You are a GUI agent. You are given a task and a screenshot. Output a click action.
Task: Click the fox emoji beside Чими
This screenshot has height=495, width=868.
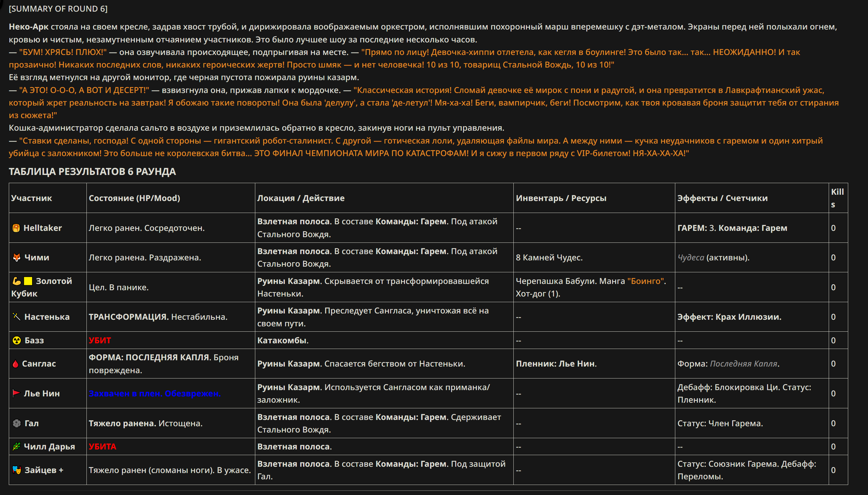click(x=16, y=257)
